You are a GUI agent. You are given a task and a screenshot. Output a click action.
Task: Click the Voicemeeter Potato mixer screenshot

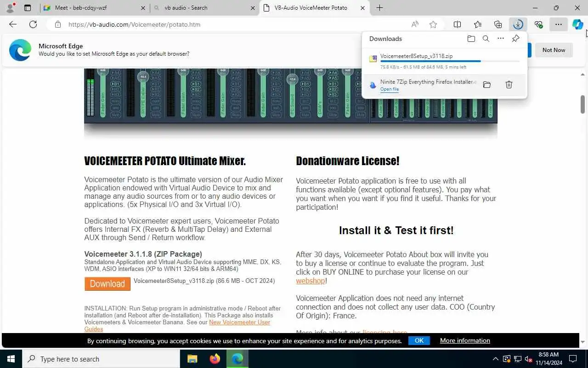290,96
